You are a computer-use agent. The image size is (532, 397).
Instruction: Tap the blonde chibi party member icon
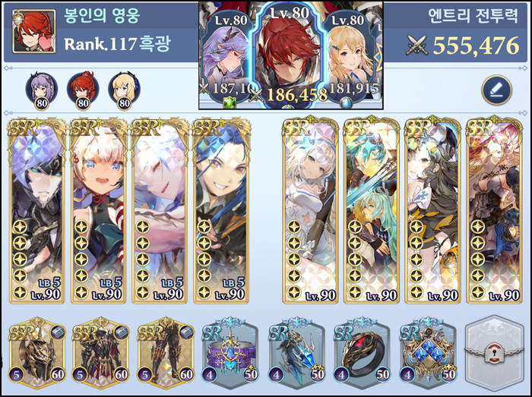[124, 91]
